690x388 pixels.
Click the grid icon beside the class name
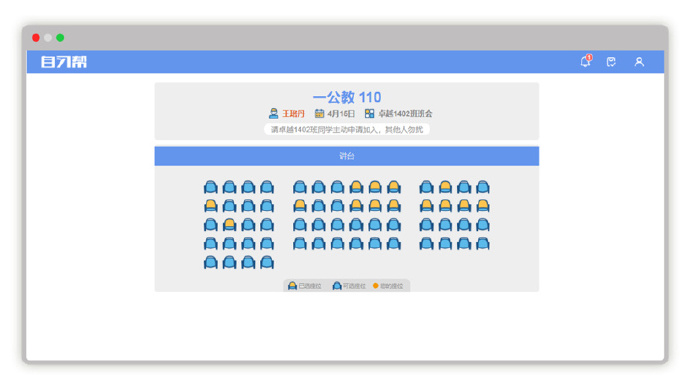(x=369, y=113)
